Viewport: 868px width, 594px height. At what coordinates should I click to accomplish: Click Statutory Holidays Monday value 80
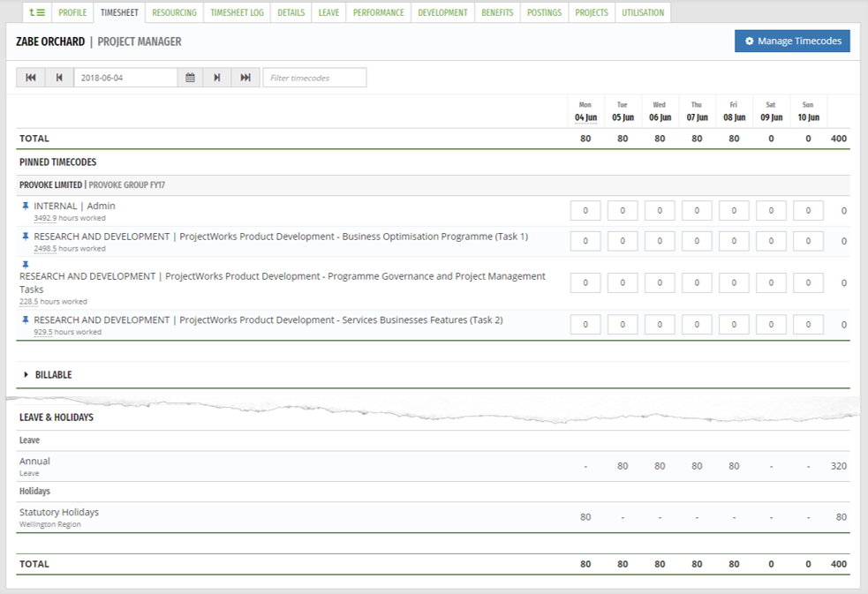[585, 517]
